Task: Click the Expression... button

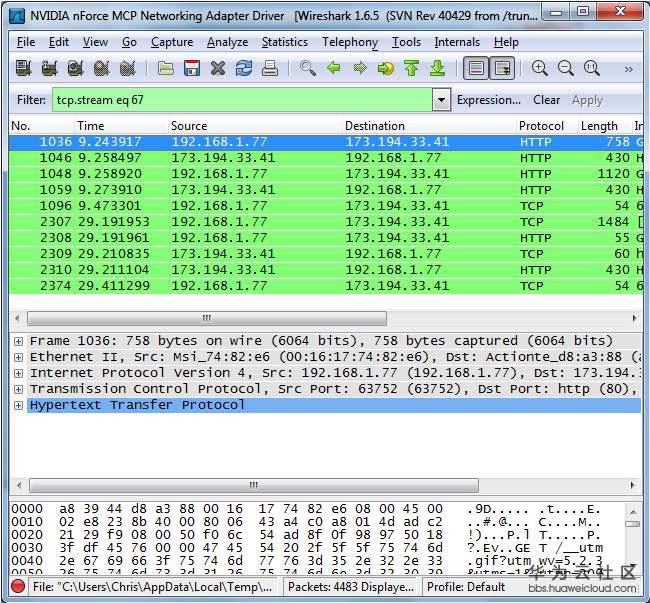Action: 489,100
